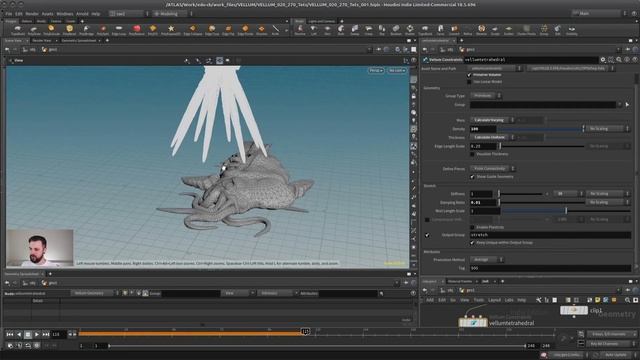Image resolution: width=640 pixels, height=360 pixels.
Task: Select the PolyBevel shelf tool
Action: click(x=69, y=29)
